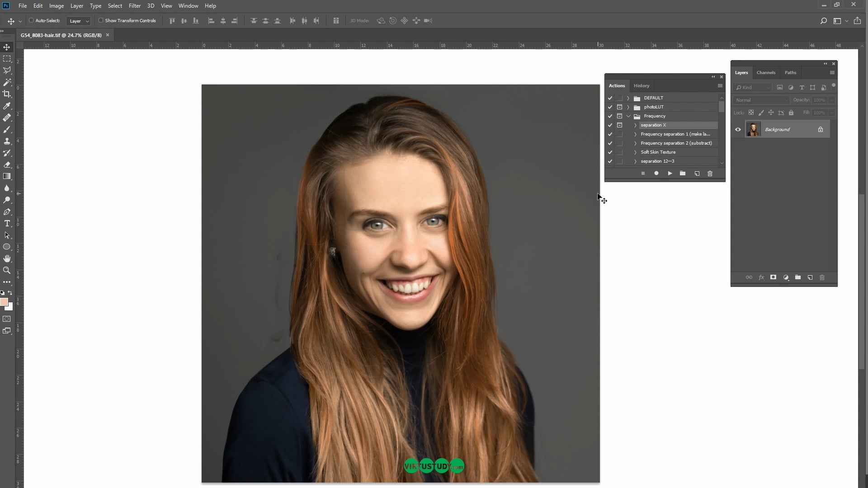868x488 pixels.
Task: Open the Layers panel options menu
Action: [832, 73]
